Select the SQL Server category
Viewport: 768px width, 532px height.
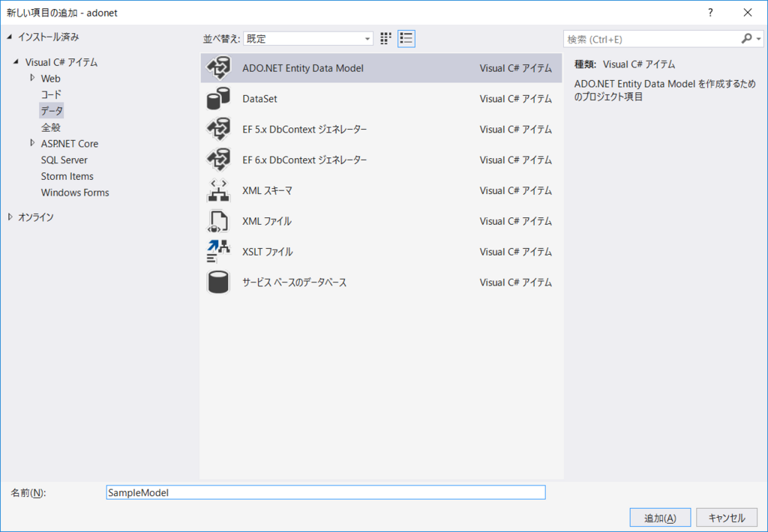[x=64, y=160]
